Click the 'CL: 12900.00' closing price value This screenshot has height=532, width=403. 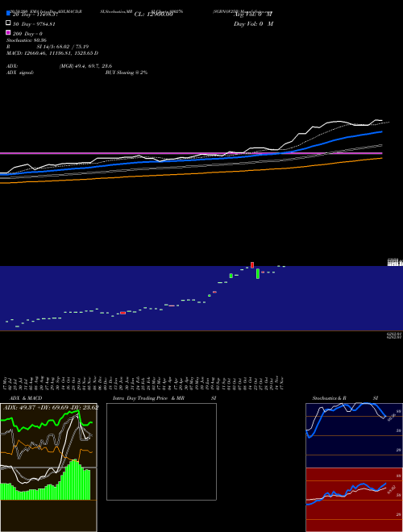pyautogui.click(x=154, y=15)
